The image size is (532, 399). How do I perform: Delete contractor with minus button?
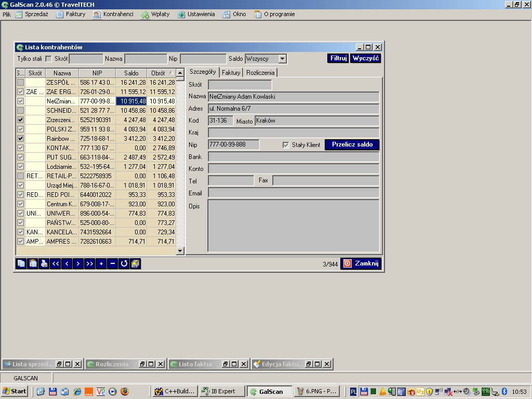coord(113,263)
